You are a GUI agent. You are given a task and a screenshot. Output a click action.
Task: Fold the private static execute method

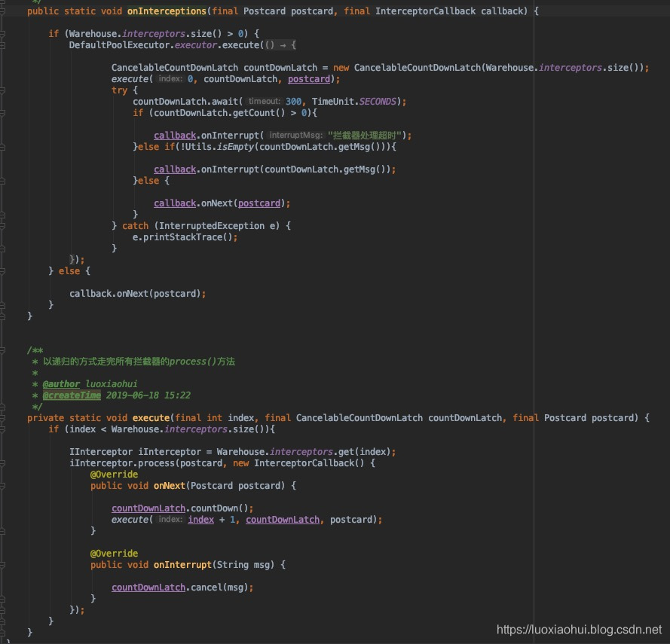tap(2, 418)
